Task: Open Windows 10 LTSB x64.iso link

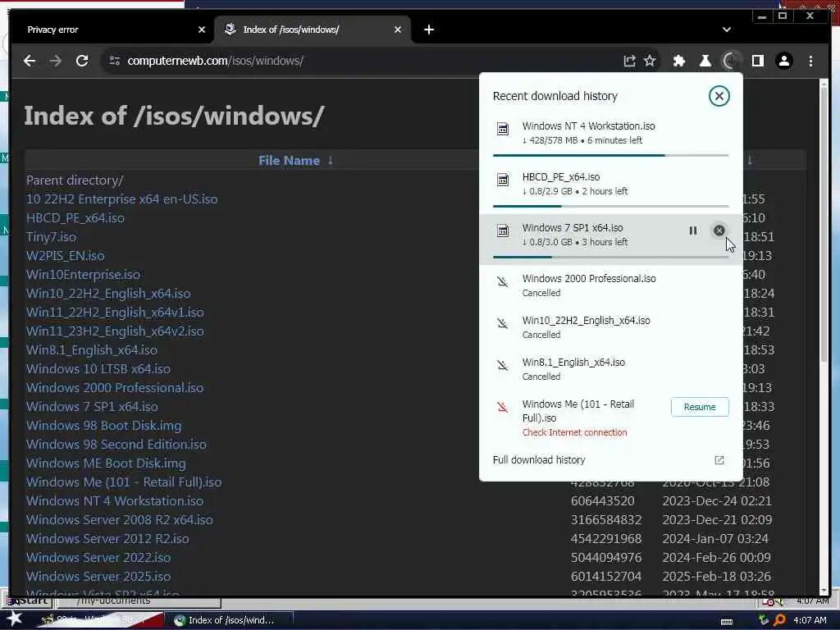Action: point(98,369)
